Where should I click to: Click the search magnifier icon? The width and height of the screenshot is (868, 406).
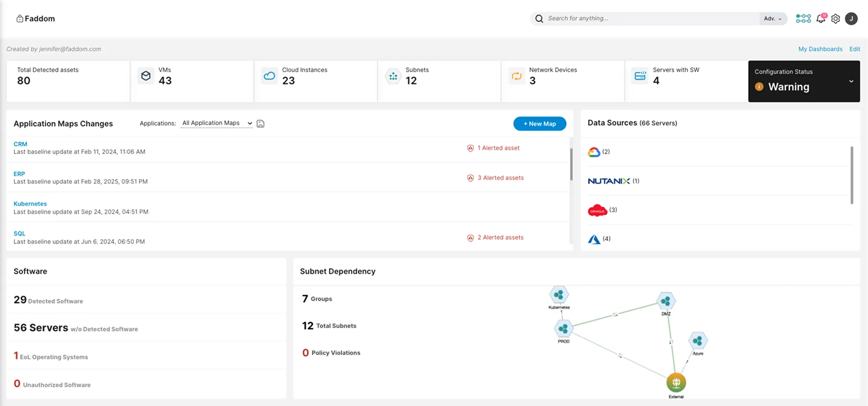[x=539, y=19]
